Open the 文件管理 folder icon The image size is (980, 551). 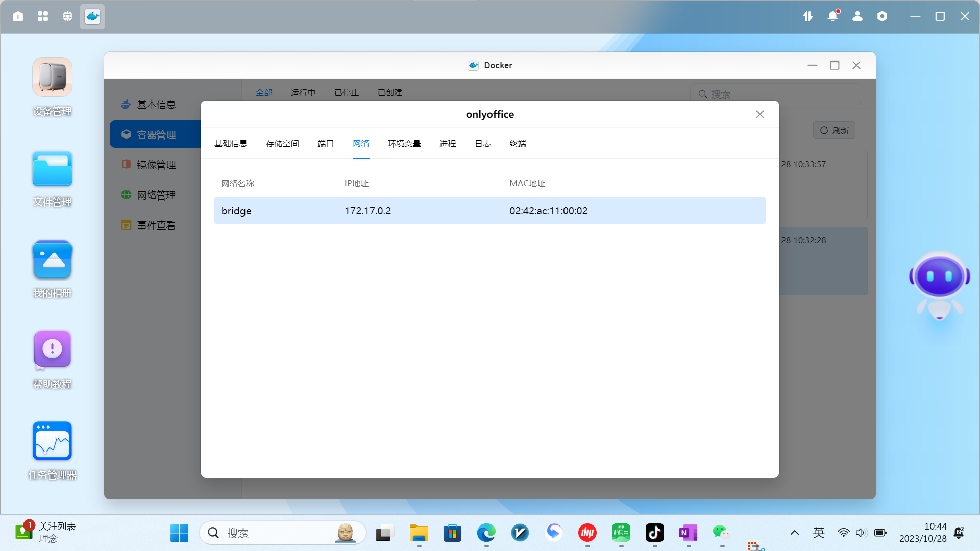(x=52, y=169)
